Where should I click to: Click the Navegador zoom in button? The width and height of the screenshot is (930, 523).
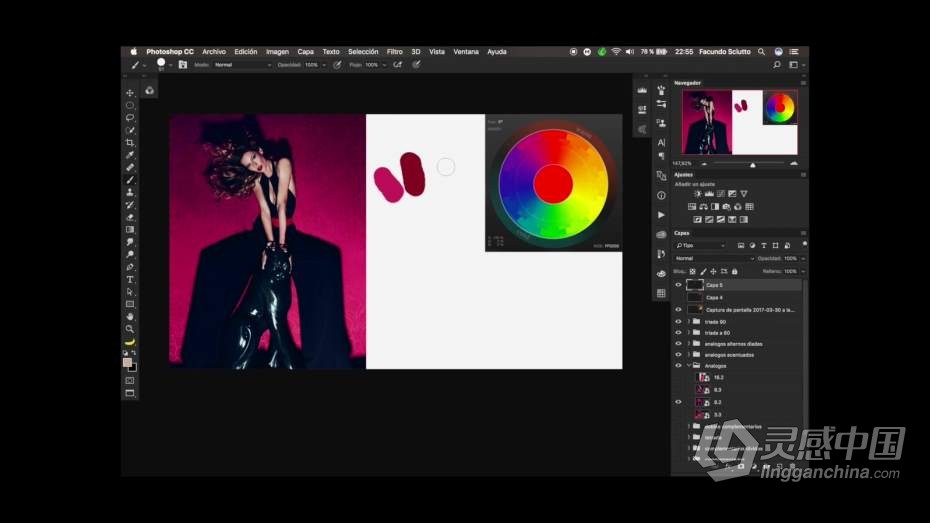tap(794, 164)
